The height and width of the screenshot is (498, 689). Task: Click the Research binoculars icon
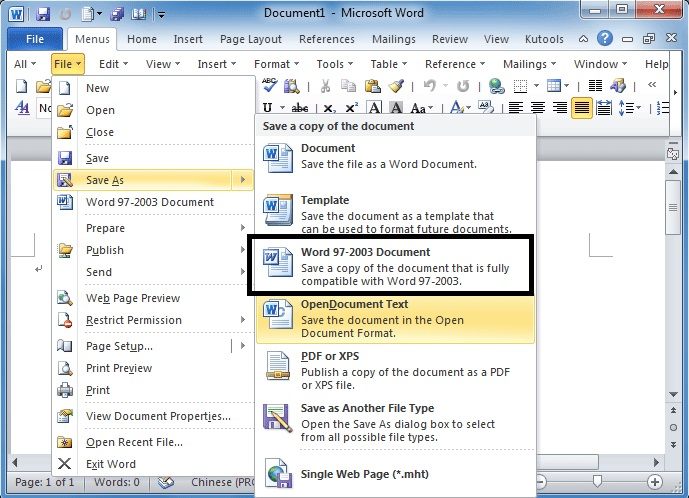292,86
